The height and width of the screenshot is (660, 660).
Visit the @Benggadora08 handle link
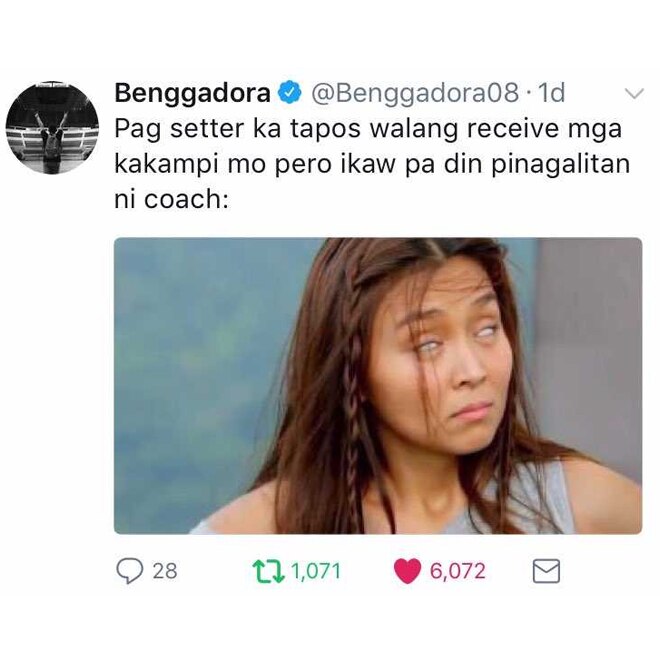tap(415, 93)
